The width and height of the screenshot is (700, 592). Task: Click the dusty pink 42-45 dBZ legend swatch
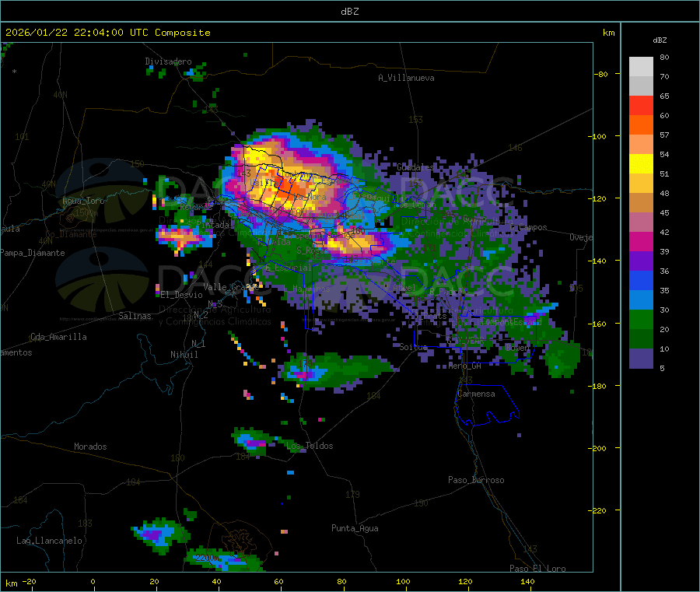[x=641, y=222]
